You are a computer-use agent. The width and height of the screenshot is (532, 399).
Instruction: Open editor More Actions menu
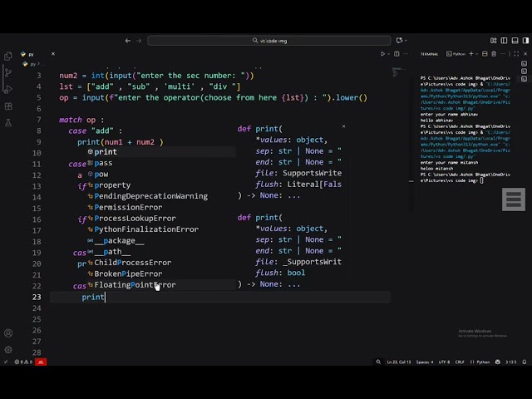pyautogui.click(x=406, y=54)
